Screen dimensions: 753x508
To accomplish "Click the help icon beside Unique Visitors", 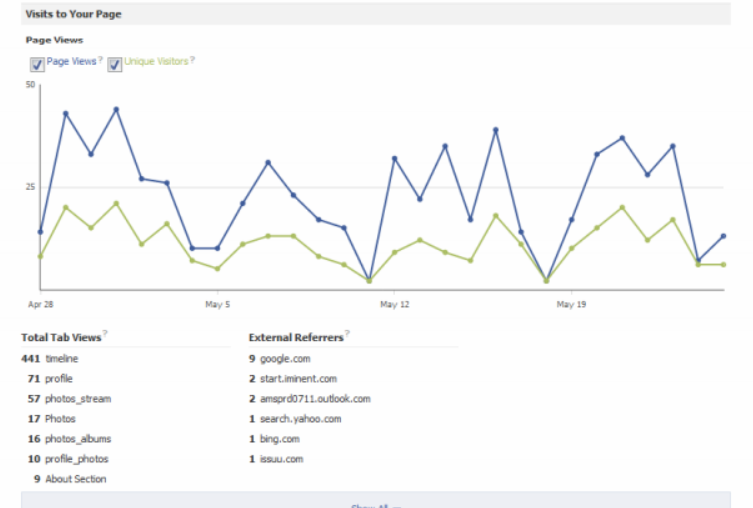I will pos(193,60).
